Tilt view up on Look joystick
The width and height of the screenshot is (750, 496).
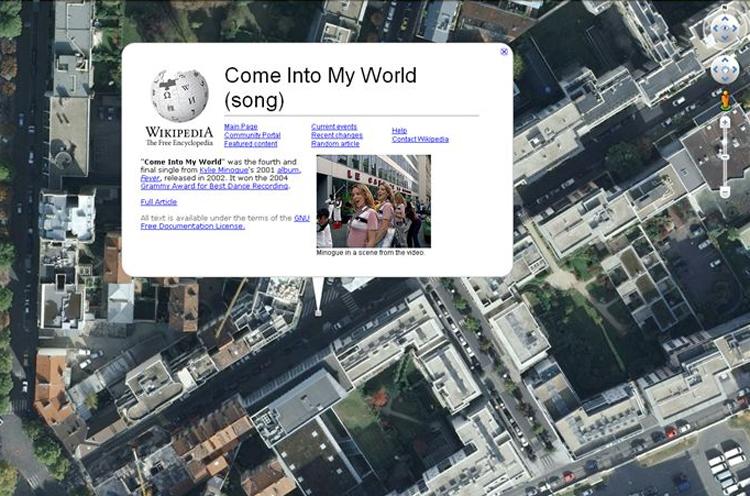[725, 19]
